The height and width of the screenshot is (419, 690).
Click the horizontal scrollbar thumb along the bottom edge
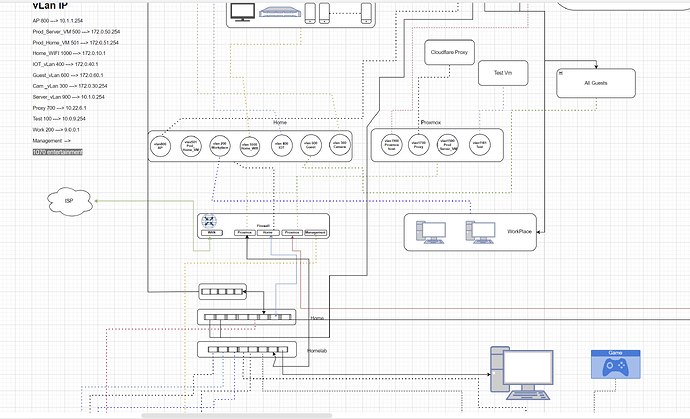click(237, 415)
